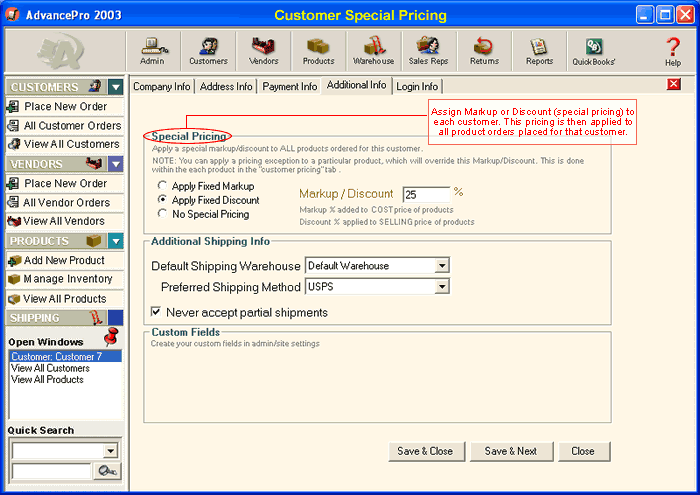Select No Special Pricing radio button
Viewport: 700px width, 495px height.
pos(162,214)
